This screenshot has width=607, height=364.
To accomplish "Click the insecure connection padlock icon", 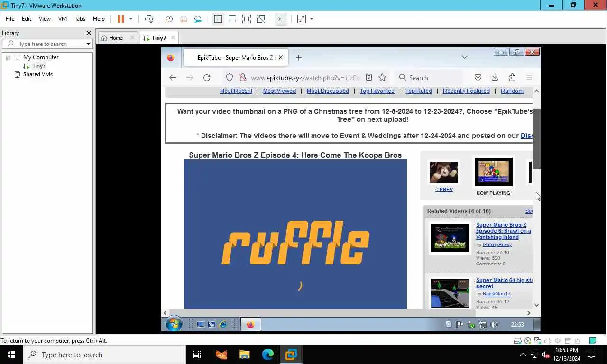I will tap(242, 78).
